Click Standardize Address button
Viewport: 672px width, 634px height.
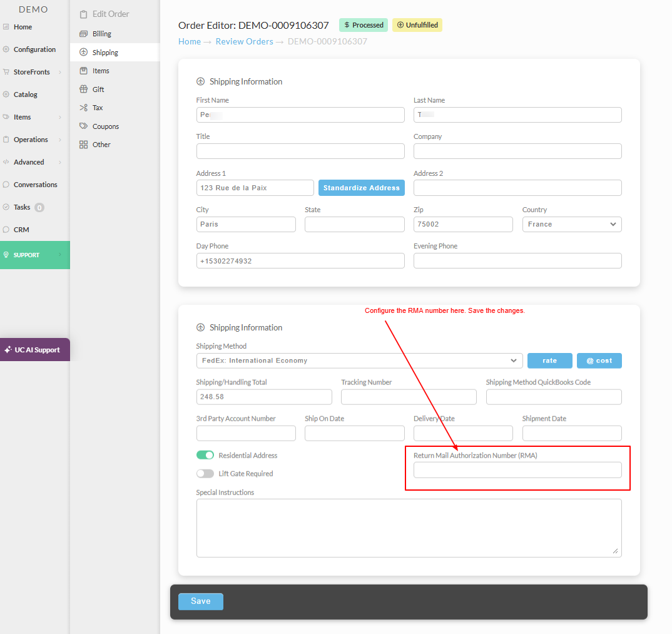pos(361,188)
